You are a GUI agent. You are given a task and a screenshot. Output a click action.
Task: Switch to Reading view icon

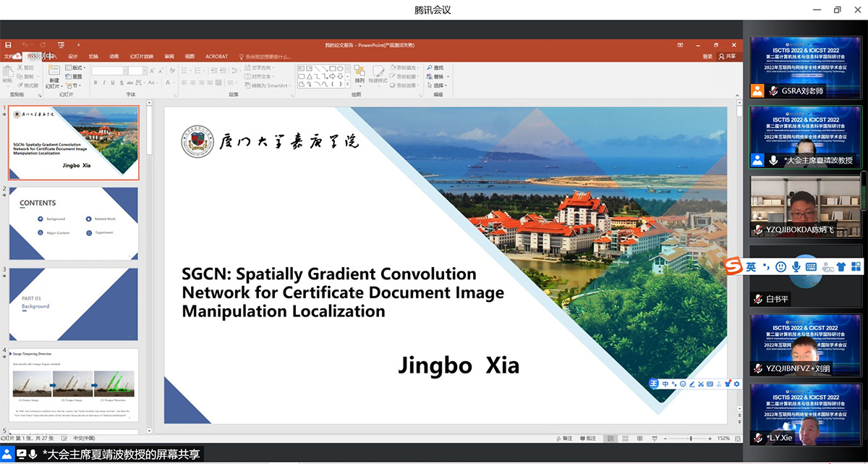[640, 438]
